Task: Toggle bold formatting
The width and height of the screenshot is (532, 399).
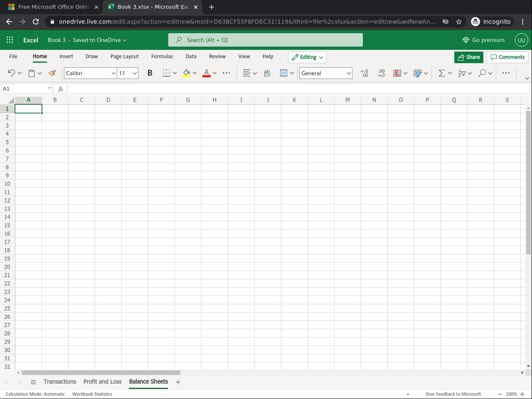Action: point(150,73)
